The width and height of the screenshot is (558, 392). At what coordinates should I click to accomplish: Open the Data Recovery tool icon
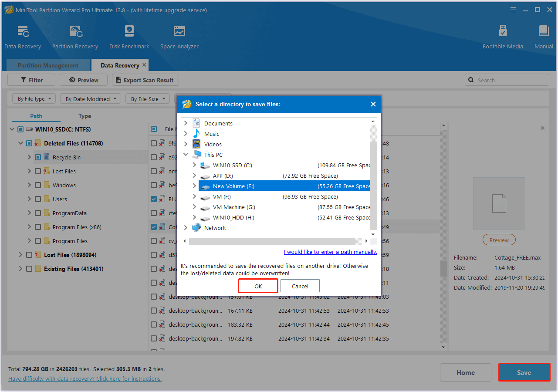[x=23, y=32]
